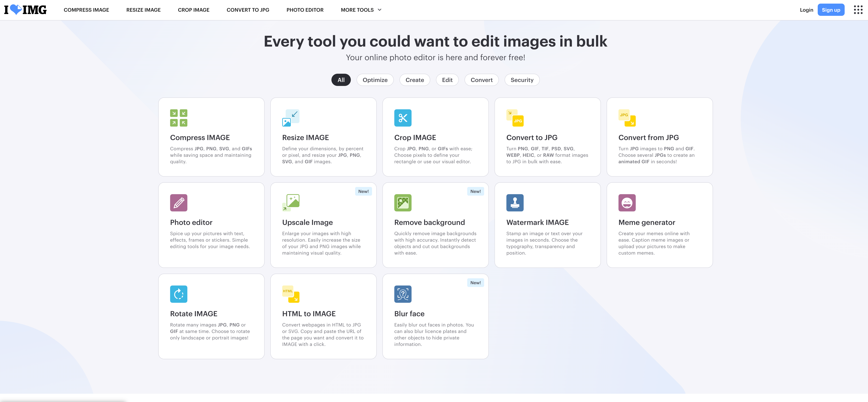Click the Meme generator smiley icon

627,203
